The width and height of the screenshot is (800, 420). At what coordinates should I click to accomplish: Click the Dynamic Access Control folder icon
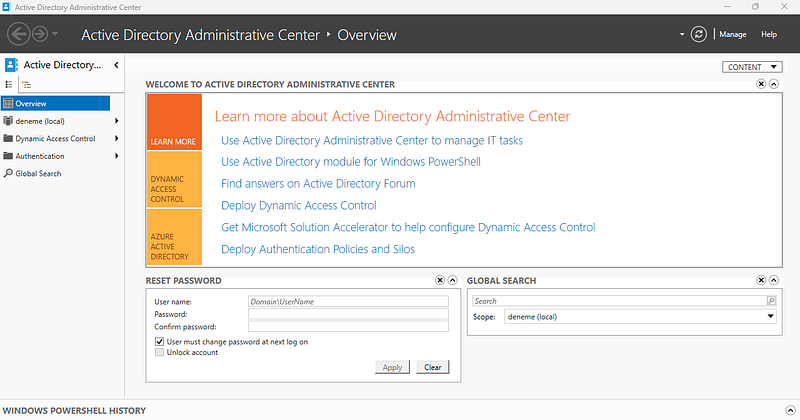pyautogui.click(x=8, y=138)
